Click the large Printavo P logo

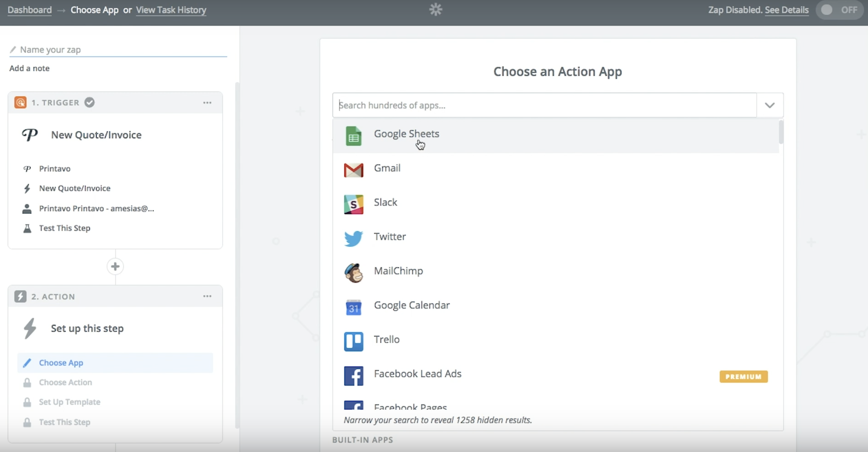(30, 135)
